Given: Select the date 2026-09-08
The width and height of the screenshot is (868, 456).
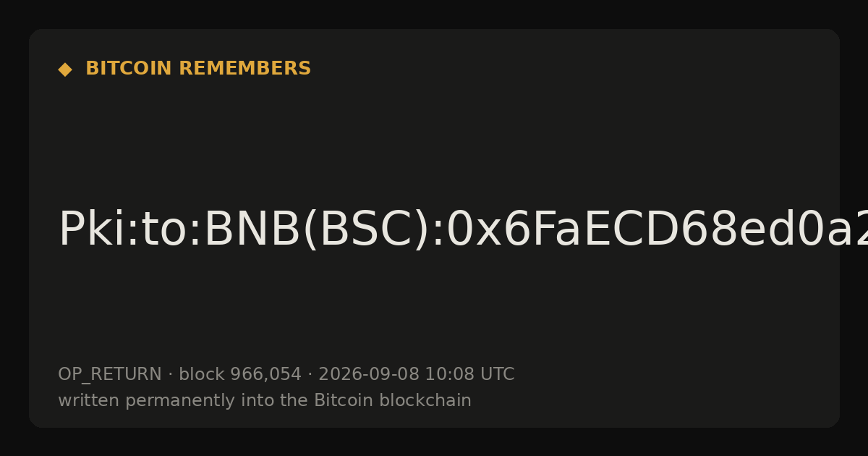Looking at the screenshot, I should 369,375.
